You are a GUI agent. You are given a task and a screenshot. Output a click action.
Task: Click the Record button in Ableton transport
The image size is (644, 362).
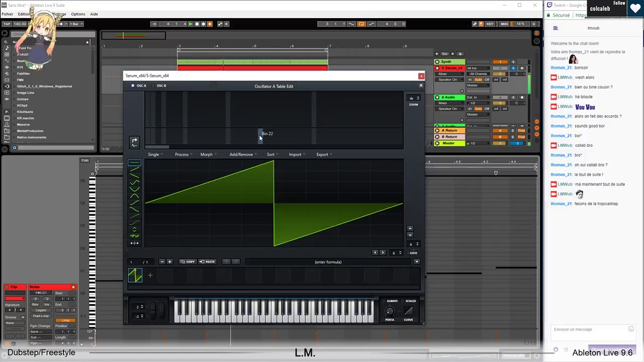point(203,24)
